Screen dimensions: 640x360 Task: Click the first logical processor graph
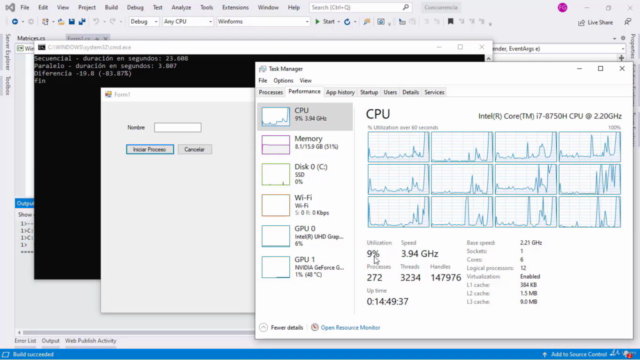point(398,147)
